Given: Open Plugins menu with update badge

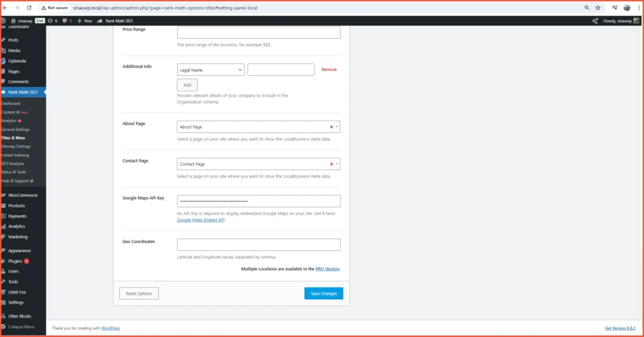Looking at the screenshot, I should pyautogui.click(x=16, y=261).
